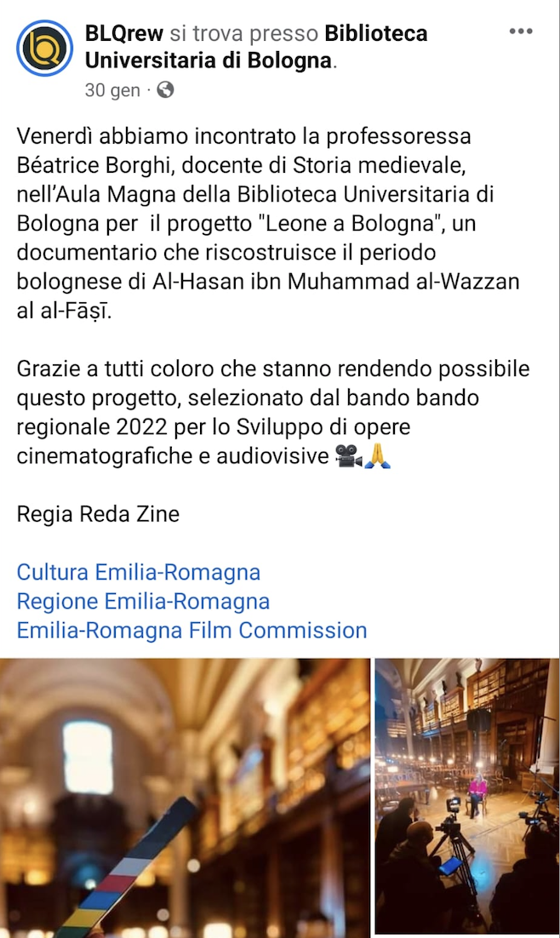The width and height of the screenshot is (560, 938).
Task: Click the 30 gen post timestamp
Action: tap(112, 90)
